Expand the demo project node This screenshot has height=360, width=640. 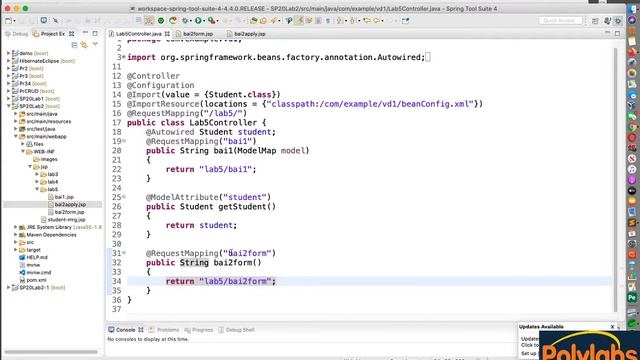pos(9,53)
